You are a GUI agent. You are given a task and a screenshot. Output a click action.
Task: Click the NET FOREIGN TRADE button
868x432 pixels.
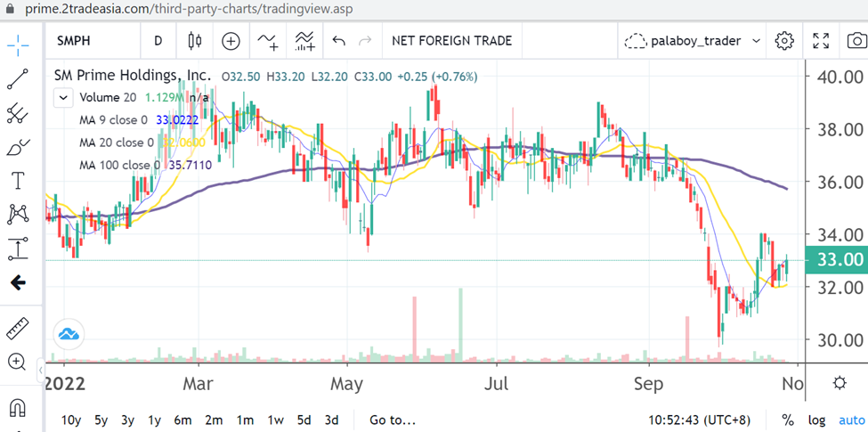(451, 40)
